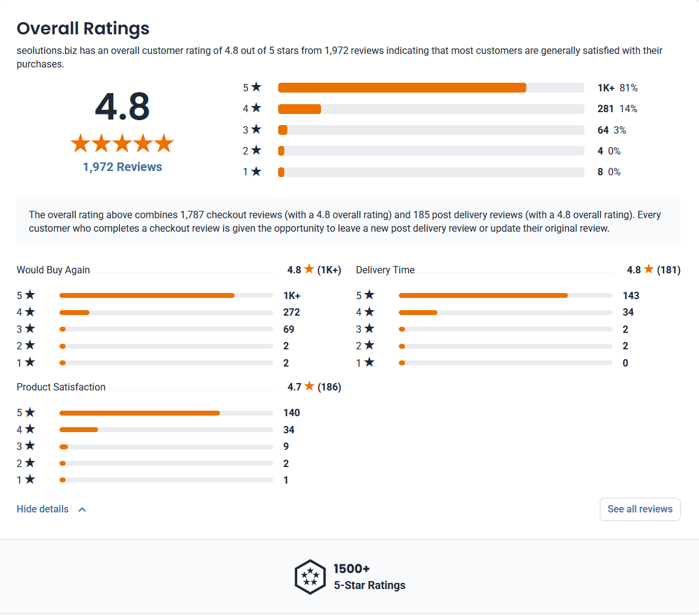Click the hexagon 5-Star Ratings badge icon
The width and height of the screenshot is (699, 616).
coord(310,577)
